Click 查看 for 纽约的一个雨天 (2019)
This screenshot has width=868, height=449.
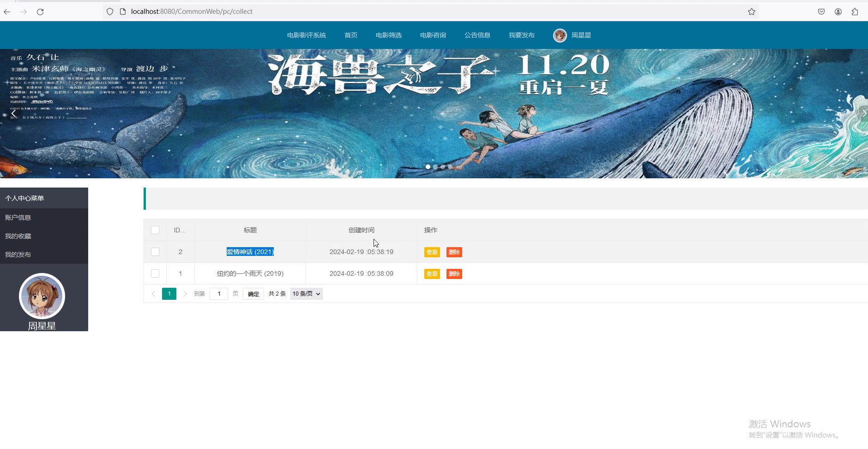(432, 274)
